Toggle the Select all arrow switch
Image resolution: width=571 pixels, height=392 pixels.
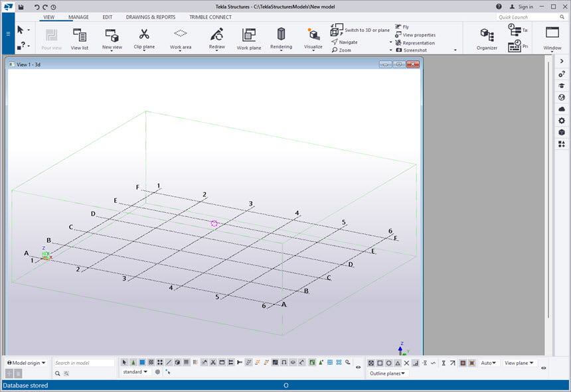pos(124,362)
